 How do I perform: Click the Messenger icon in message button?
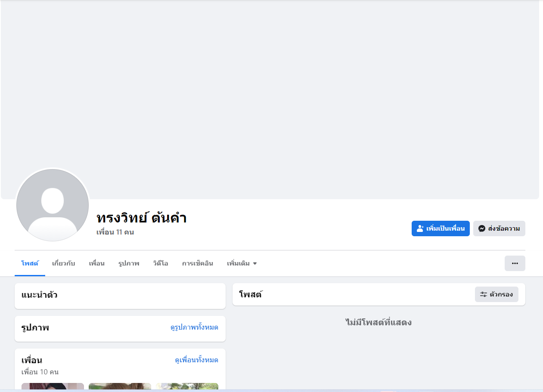point(482,228)
